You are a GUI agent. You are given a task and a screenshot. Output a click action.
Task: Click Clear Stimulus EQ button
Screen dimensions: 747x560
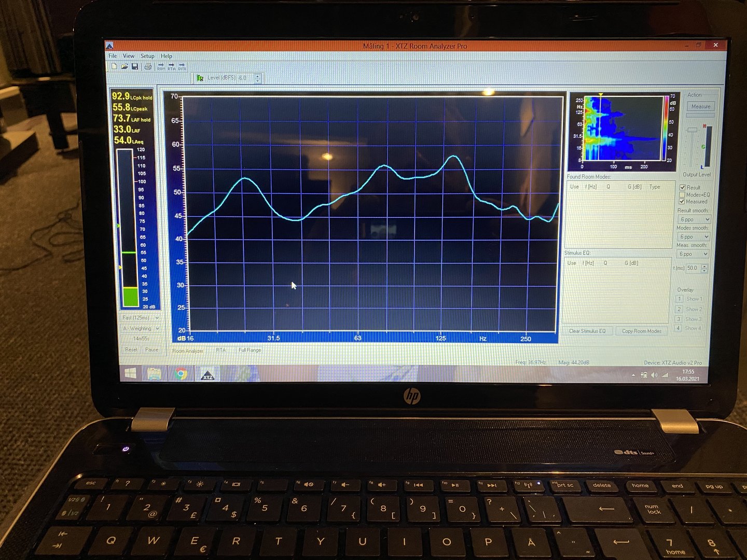[x=587, y=331]
